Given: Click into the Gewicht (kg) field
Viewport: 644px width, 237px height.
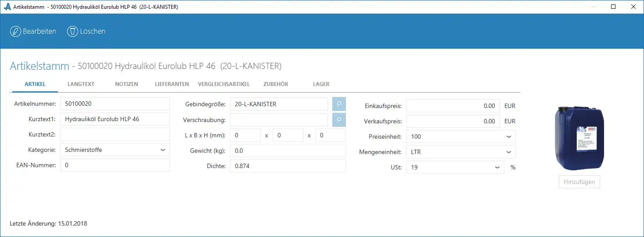Looking at the screenshot, I should pos(288,151).
